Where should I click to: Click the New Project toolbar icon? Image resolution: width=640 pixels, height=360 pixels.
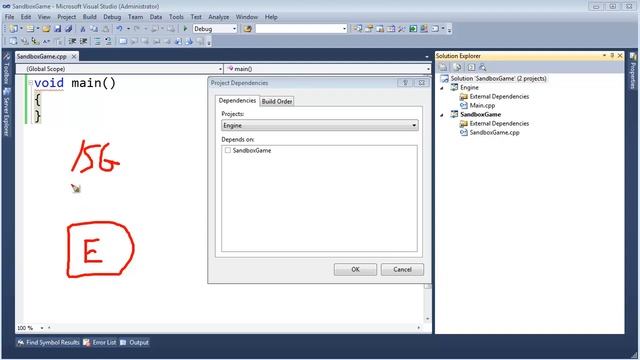13,29
